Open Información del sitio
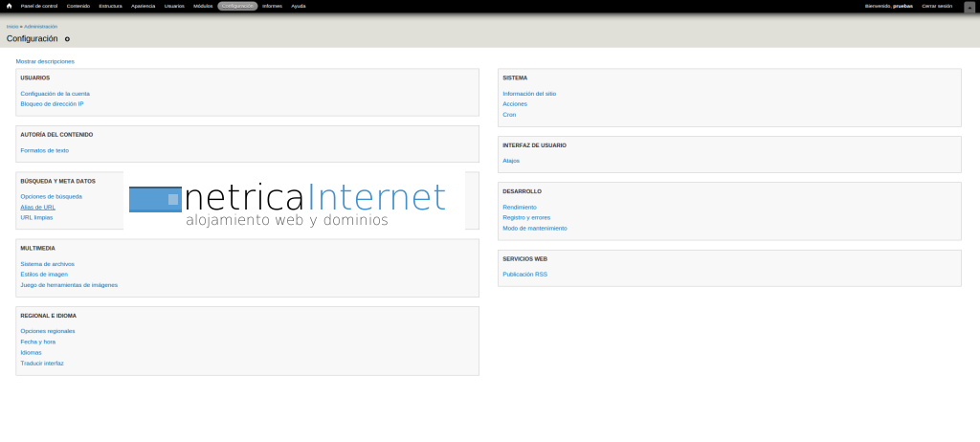The width and height of the screenshot is (980, 442). (x=529, y=94)
